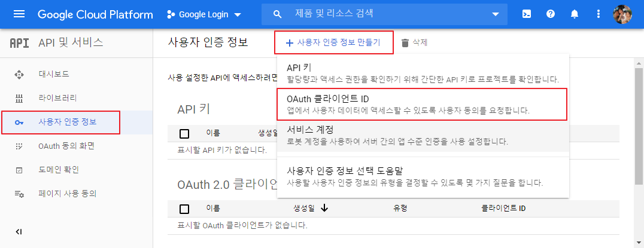Click the project hexagon icon beside Google Login

coord(171,15)
